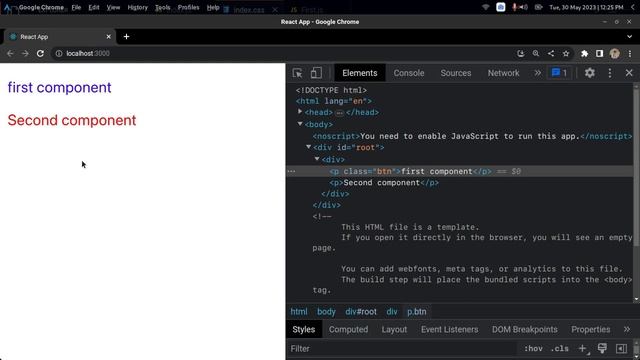
Task: Click the date and time clock
Action: click(586, 7)
